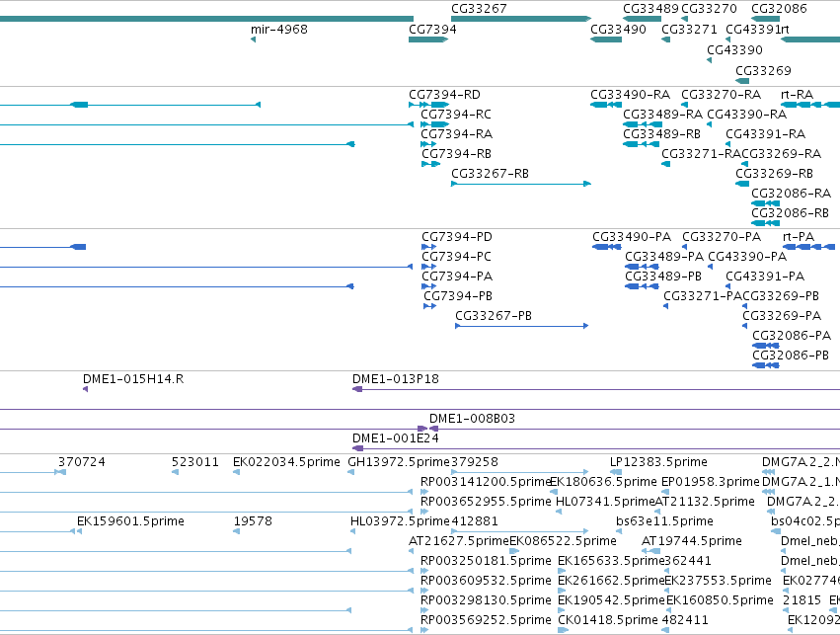Select the CG7394-PD protein label
This screenshot has width=840, height=635.
[x=456, y=237]
